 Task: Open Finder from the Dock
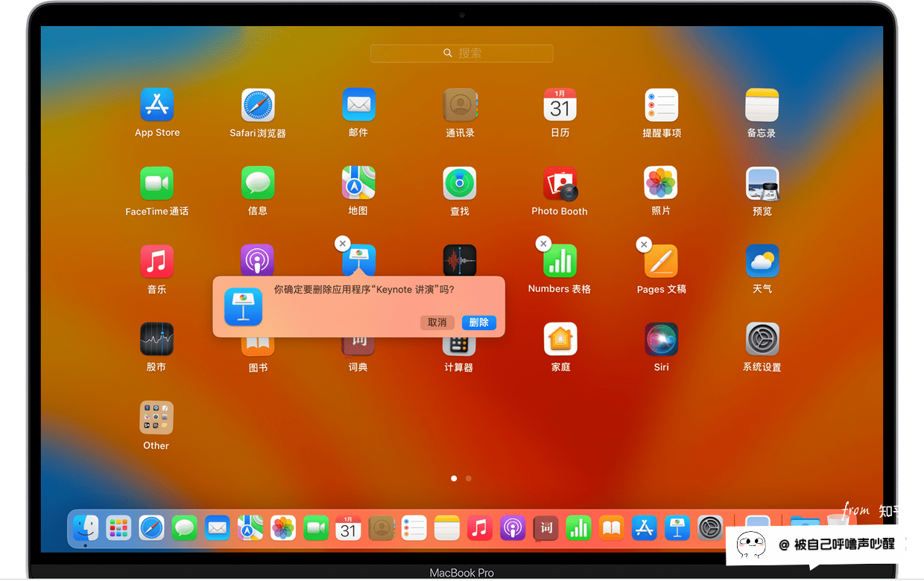(86, 528)
